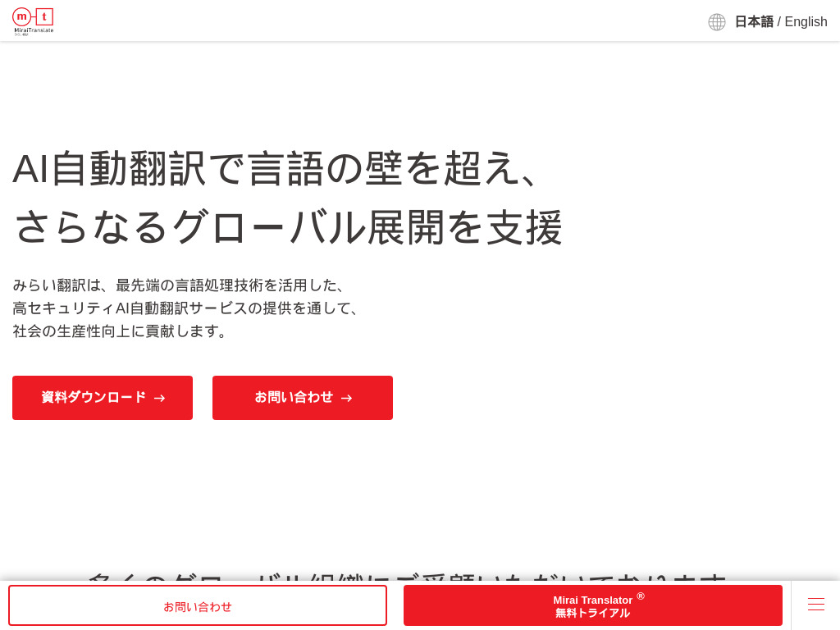Click the bottom-bar outlined お問い合わせ button
840x630 pixels.
click(197, 605)
